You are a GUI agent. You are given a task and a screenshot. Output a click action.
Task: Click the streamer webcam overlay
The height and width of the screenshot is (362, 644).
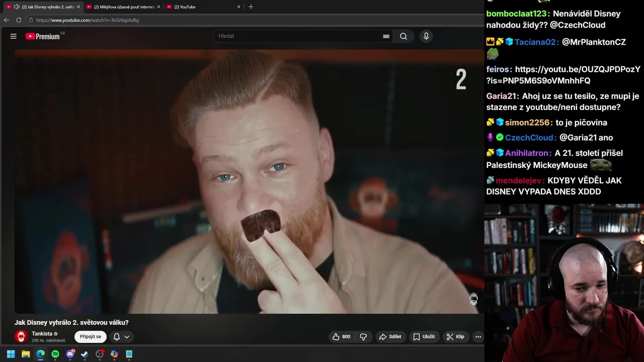click(x=564, y=283)
